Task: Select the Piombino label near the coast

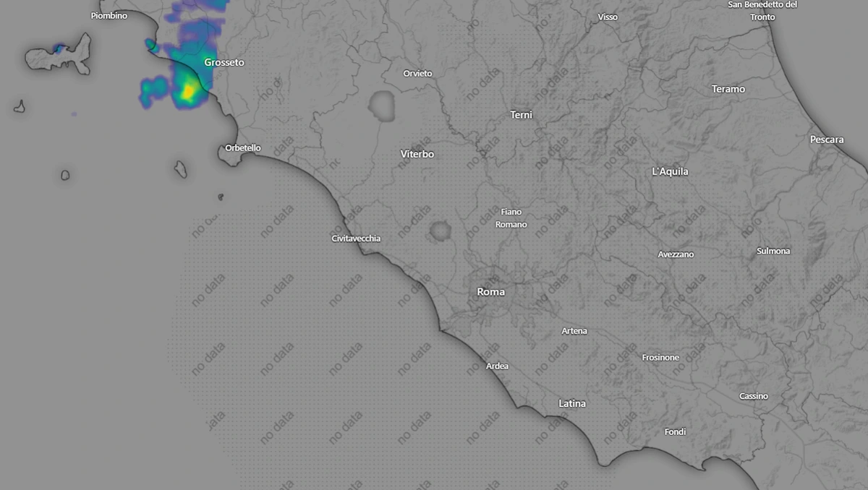Action: pyautogui.click(x=109, y=14)
